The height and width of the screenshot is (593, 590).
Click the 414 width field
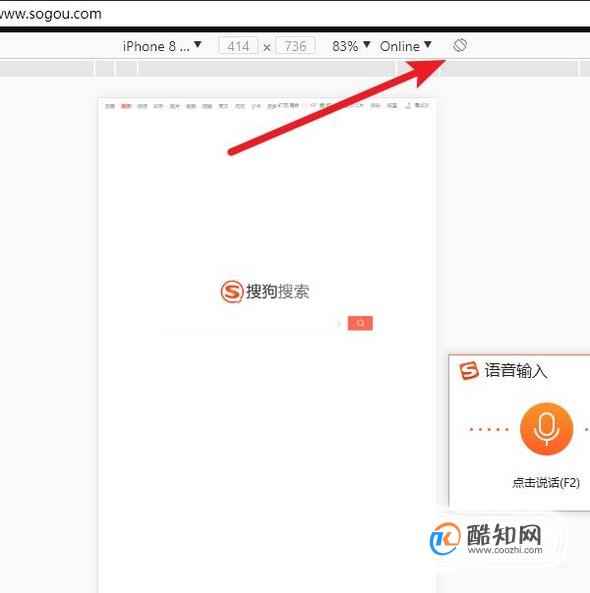[x=238, y=46]
